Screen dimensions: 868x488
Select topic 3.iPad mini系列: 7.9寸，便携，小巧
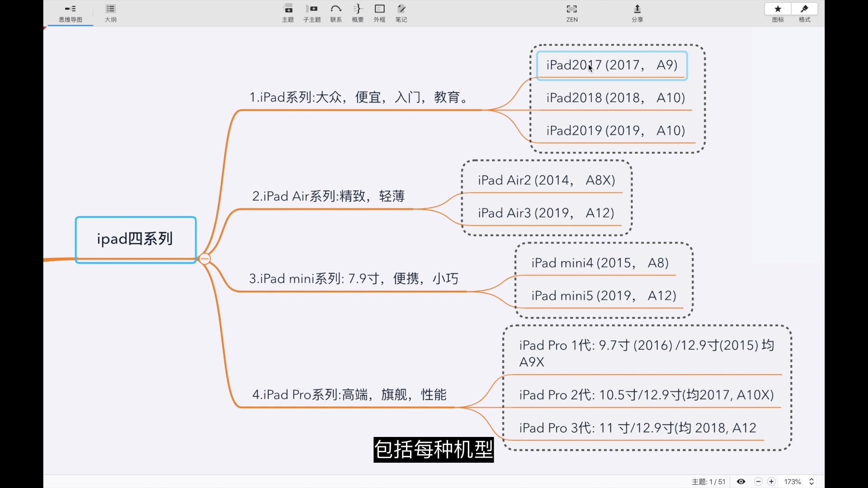(354, 278)
